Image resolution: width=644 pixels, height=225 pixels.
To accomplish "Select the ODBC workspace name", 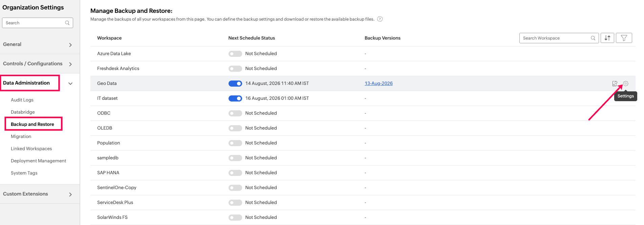I will [x=104, y=113].
